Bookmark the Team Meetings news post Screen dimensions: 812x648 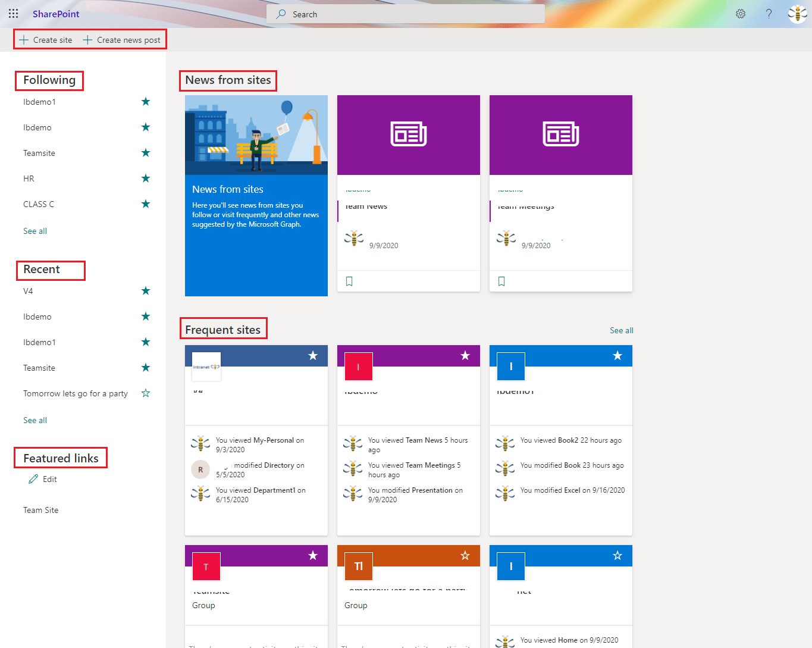pos(501,280)
